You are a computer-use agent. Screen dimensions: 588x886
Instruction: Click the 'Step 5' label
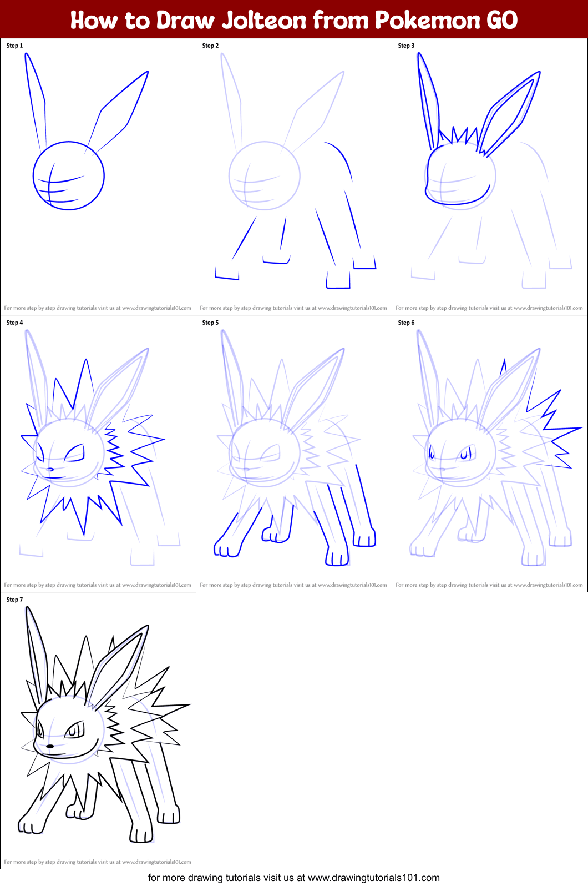pyautogui.click(x=211, y=323)
